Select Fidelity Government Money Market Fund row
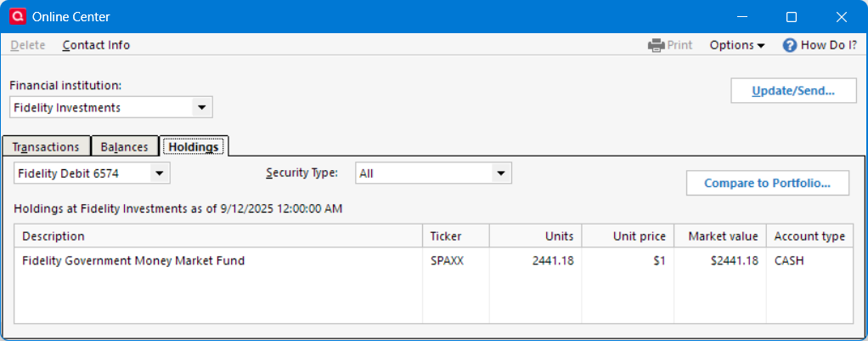 433,260
